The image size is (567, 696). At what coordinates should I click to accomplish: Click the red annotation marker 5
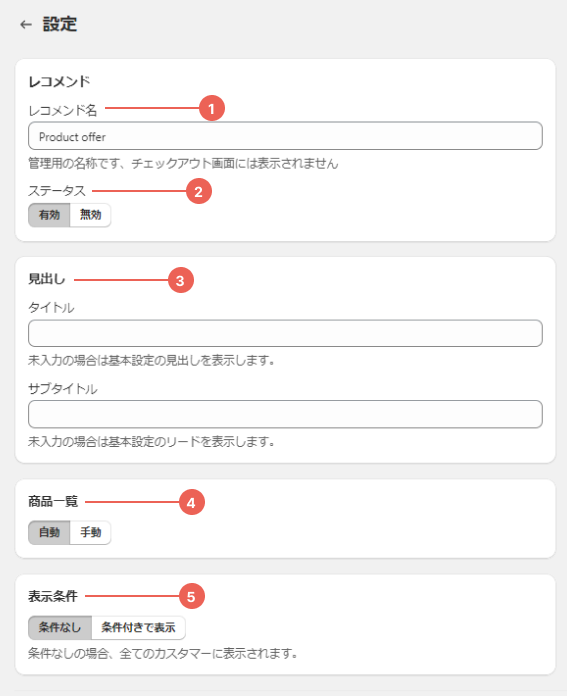coord(191,597)
